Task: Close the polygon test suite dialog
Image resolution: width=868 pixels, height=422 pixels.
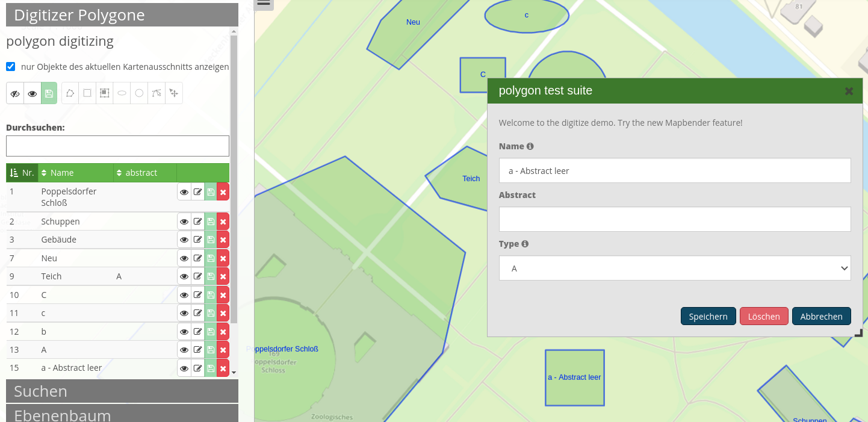Action: [849, 91]
